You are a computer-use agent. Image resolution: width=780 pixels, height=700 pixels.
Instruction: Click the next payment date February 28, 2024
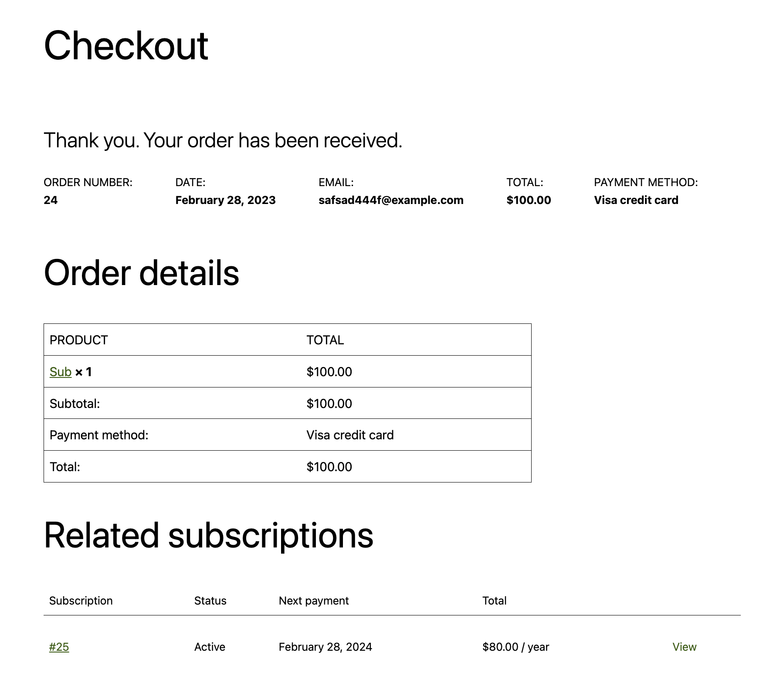pos(325,647)
